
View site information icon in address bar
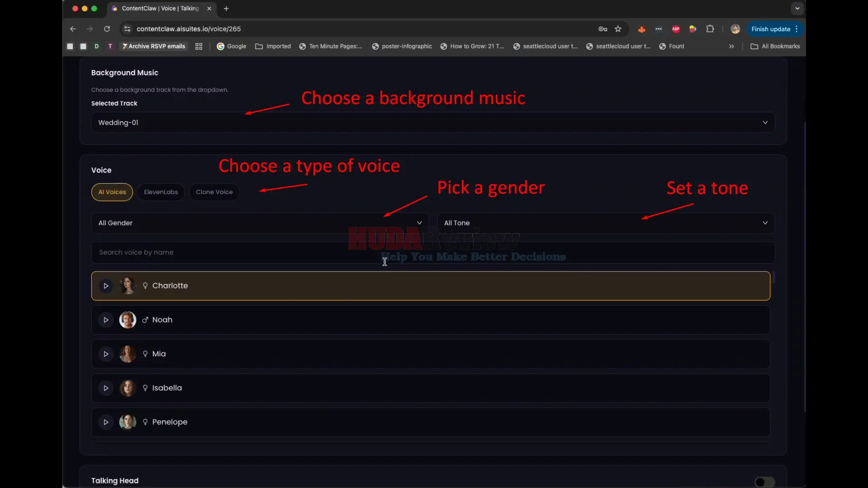pyautogui.click(x=127, y=29)
